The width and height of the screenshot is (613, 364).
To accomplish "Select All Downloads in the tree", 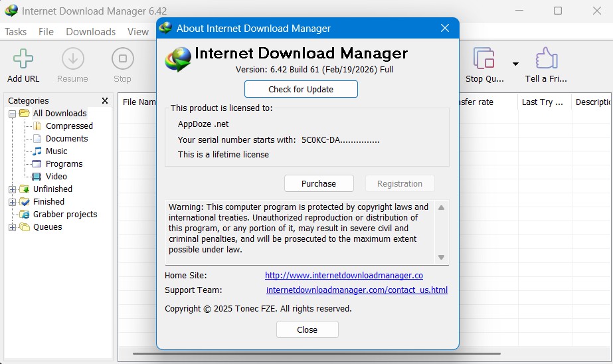I will click(60, 114).
